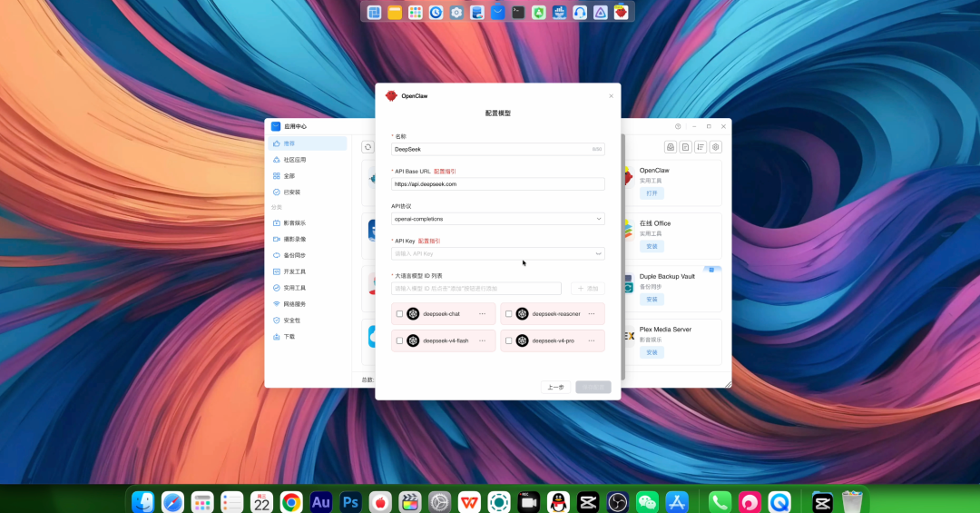Tick the deepseek-chat model checkbox
The height and width of the screenshot is (513, 980).
click(399, 314)
